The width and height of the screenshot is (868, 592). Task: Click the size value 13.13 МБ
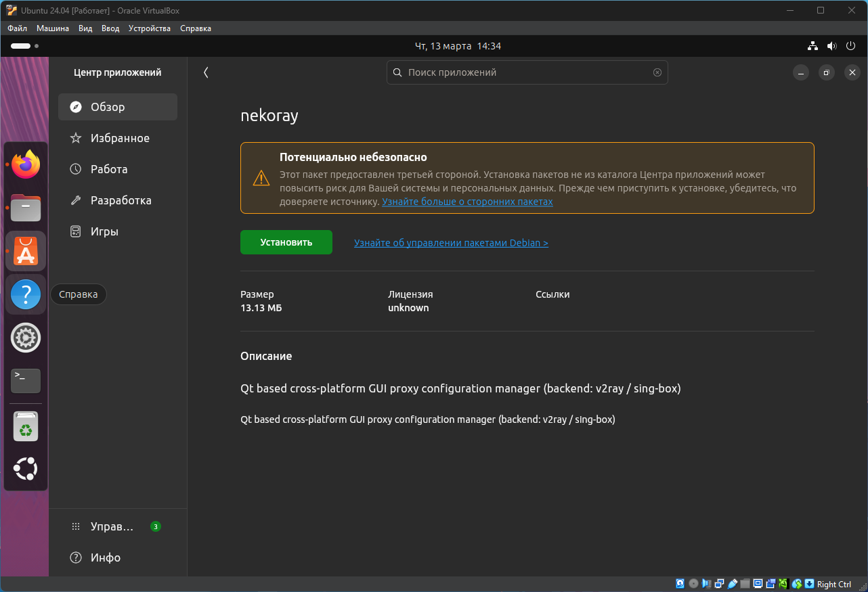click(x=261, y=308)
